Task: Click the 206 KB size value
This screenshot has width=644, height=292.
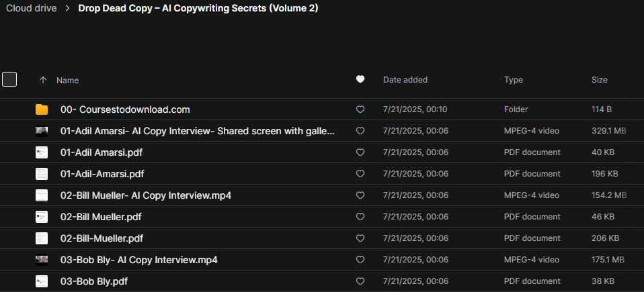Action: click(x=606, y=238)
